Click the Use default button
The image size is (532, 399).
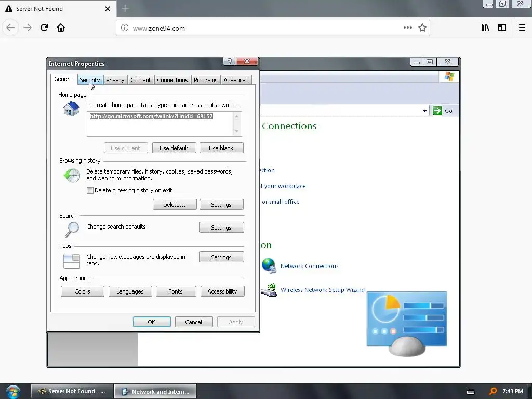pos(174,148)
